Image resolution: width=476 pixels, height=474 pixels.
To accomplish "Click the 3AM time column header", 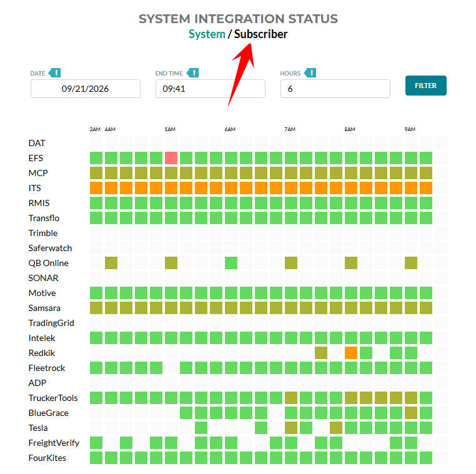I will coord(95,129).
